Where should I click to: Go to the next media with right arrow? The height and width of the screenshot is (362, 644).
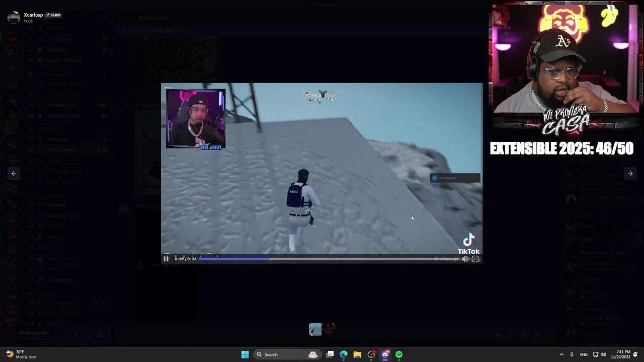[630, 173]
